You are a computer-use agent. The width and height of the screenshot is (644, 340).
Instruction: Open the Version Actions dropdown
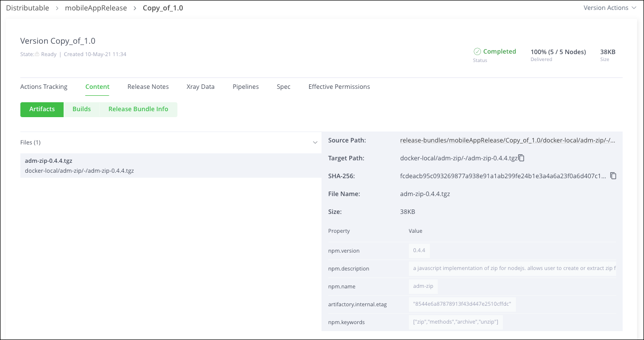(x=607, y=7)
